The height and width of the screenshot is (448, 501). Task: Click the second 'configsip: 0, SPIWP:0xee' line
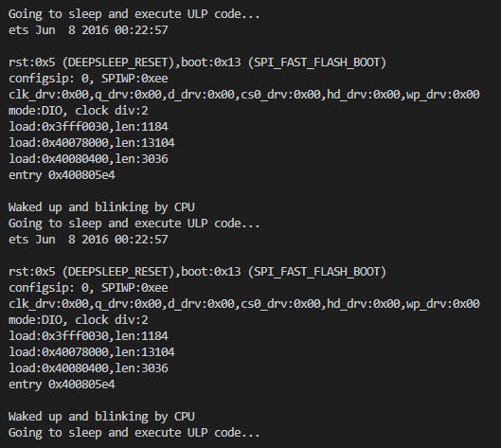[x=88, y=288]
